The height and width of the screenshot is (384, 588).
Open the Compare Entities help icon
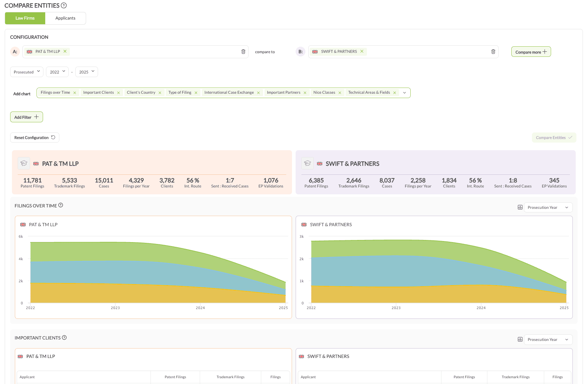click(x=64, y=5)
